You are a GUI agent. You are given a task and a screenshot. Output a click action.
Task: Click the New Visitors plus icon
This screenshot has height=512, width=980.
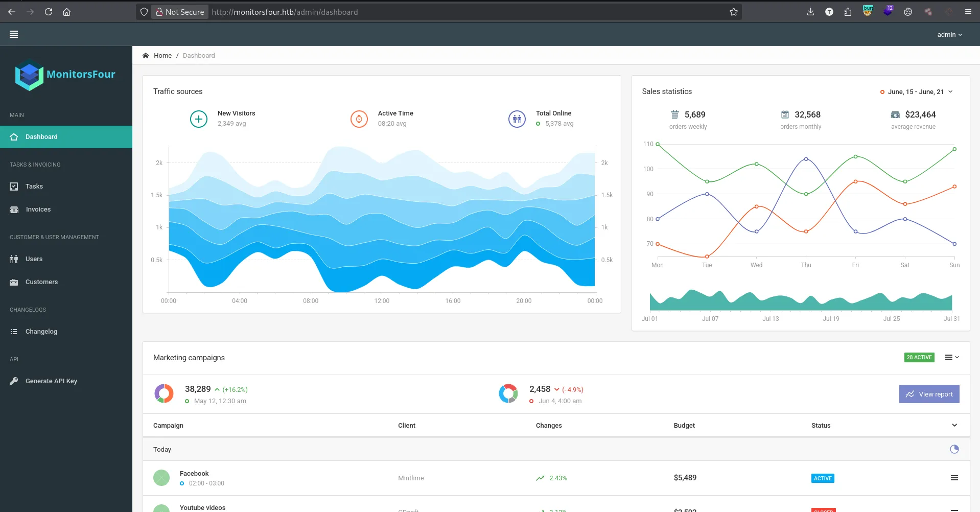tap(198, 119)
